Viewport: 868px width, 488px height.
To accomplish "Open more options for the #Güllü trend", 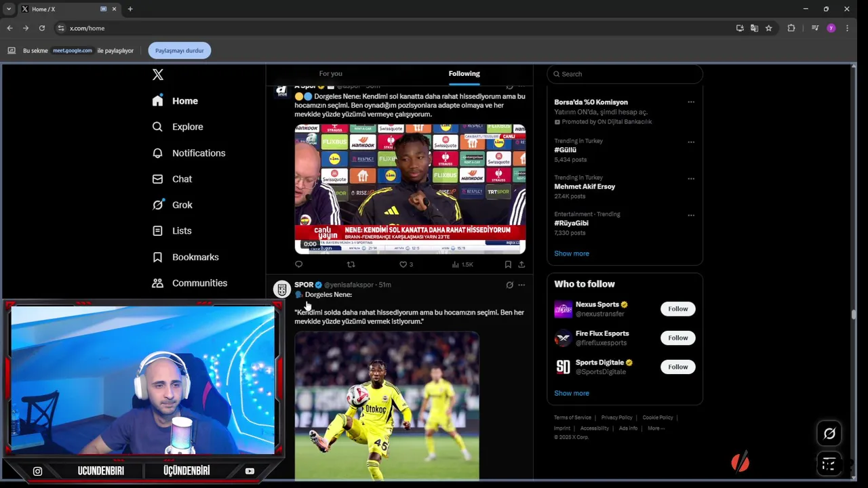I will [x=691, y=142].
